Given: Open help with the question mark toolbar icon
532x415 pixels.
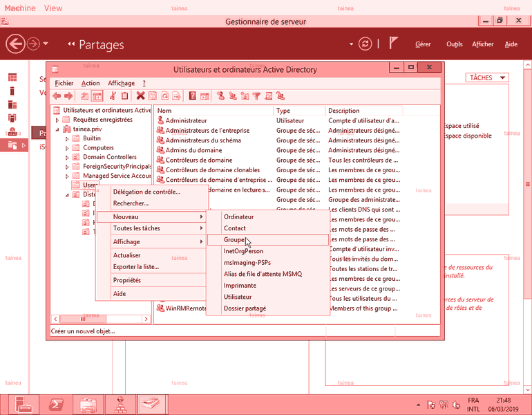Looking at the screenshot, I should pos(192,96).
